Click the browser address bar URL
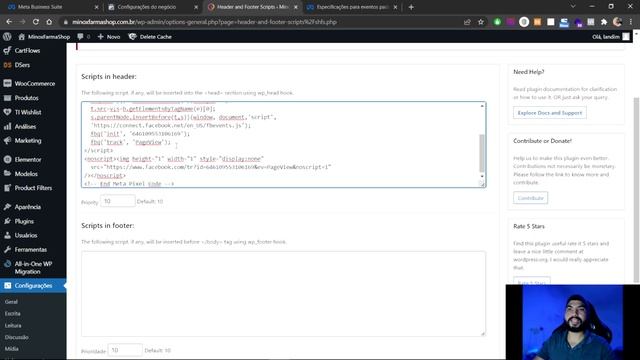The width and height of the screenshot is (640, 360). [x=204, y=22]
